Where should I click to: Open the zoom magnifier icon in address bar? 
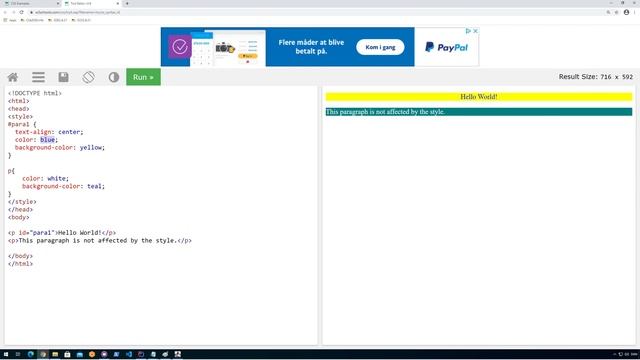608,12
